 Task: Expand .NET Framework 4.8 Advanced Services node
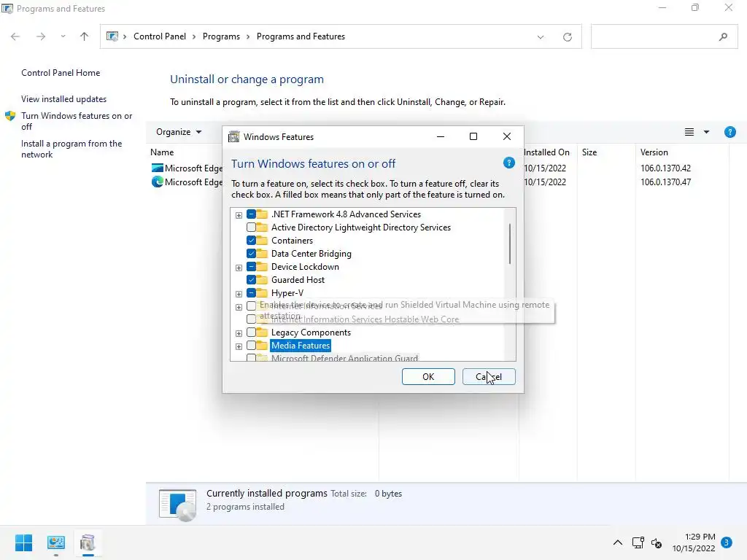[x=239, y=215]
